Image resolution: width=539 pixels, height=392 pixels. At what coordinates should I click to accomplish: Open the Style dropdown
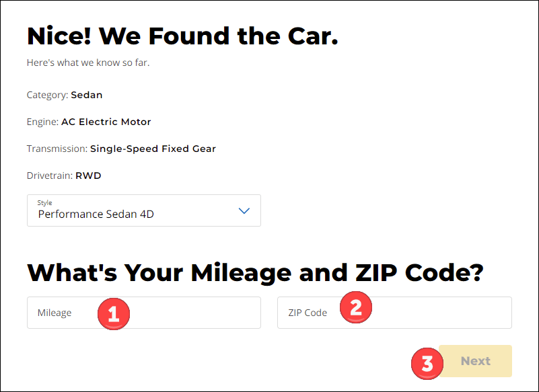144,210
